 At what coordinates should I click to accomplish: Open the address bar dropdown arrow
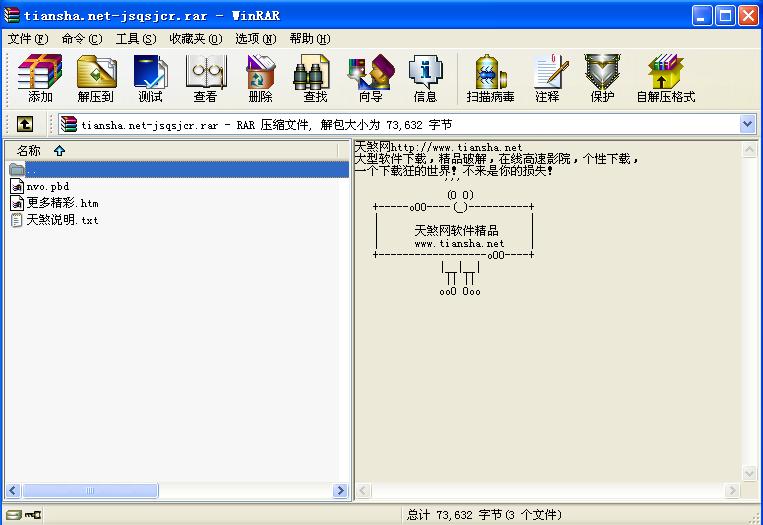[747, 125]
